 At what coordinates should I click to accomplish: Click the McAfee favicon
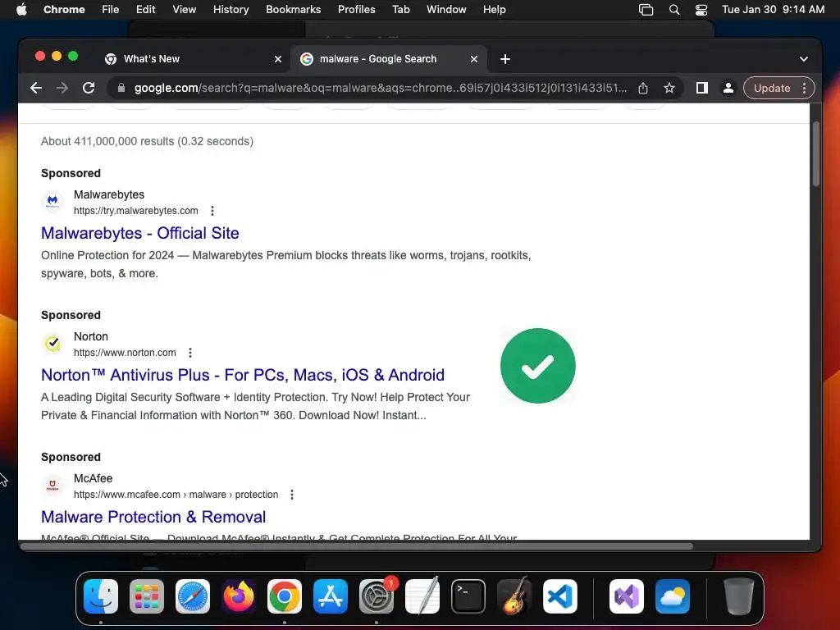click(52, 486)
